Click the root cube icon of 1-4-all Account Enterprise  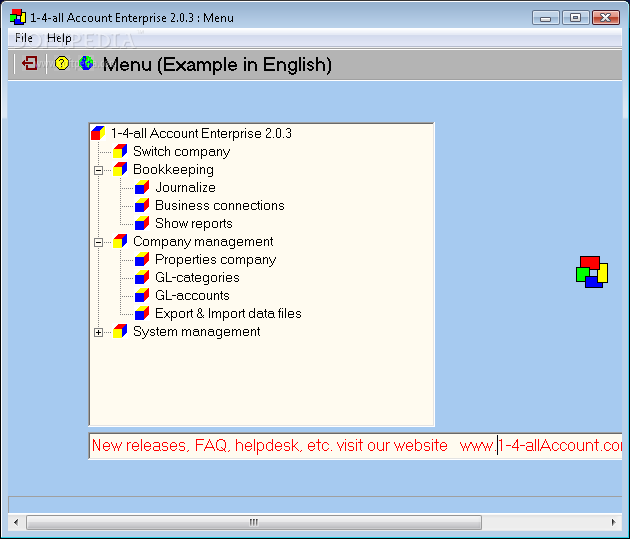click(98, 133)
